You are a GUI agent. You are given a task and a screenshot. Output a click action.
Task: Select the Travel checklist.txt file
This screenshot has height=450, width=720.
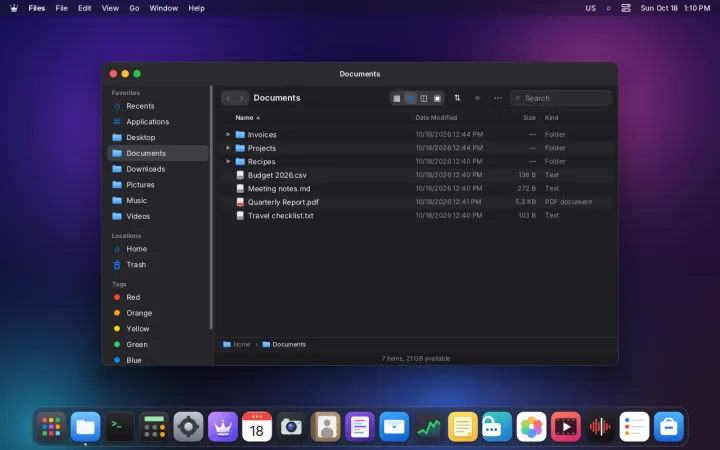pos(416,215)
